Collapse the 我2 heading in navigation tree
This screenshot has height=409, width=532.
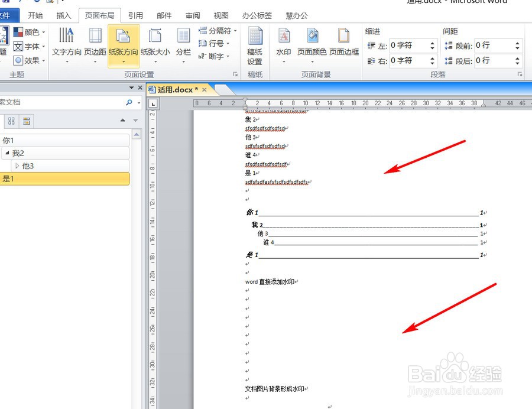tap(7, 153)
